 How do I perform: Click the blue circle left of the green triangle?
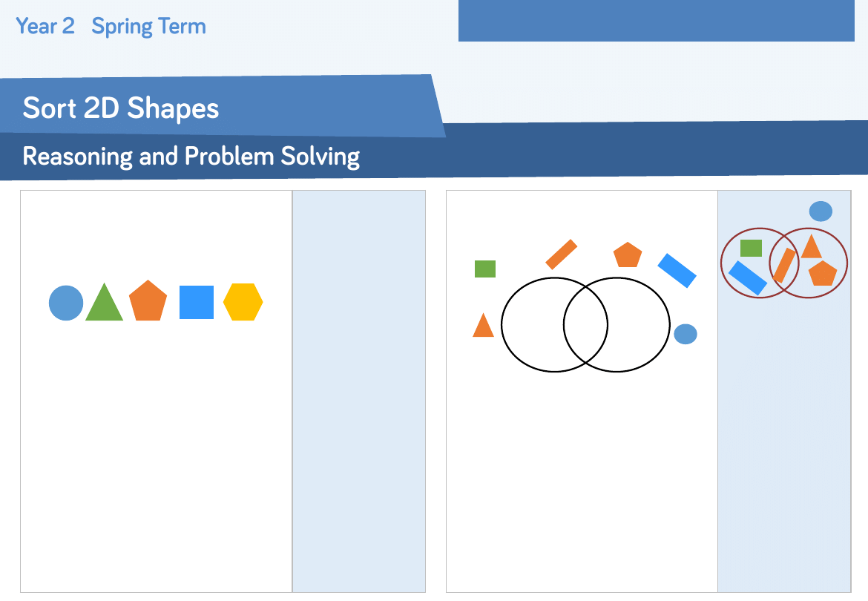point(66,303)
